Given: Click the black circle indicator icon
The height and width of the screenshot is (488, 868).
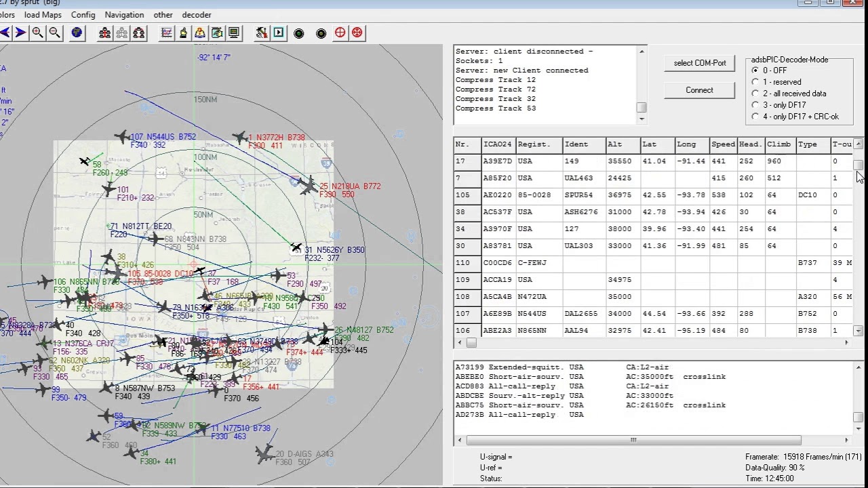Looking at the screenshot, I should coord(321,33).
